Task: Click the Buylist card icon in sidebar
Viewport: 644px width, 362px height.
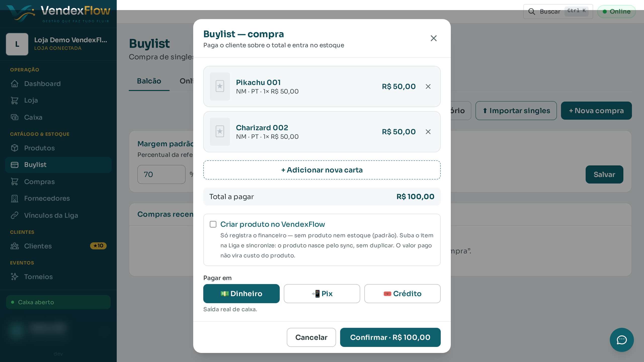Action: pyautogui.click(x=15, y=165)
